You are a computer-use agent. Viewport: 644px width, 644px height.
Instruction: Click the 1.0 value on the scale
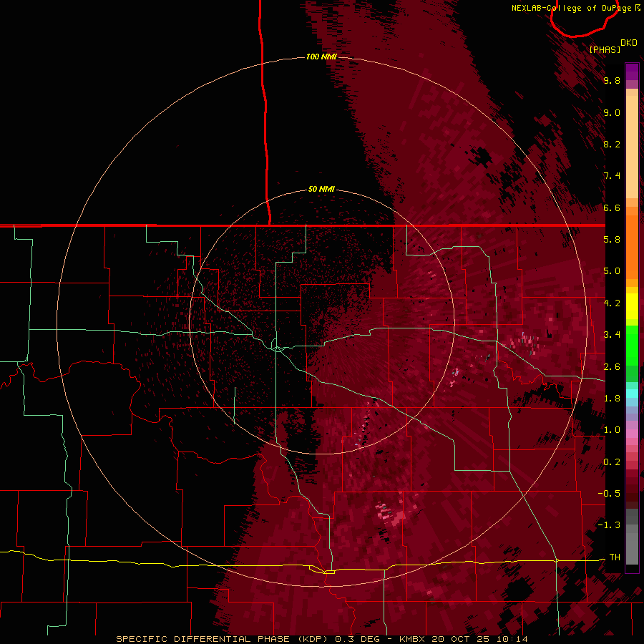point(612,430)
